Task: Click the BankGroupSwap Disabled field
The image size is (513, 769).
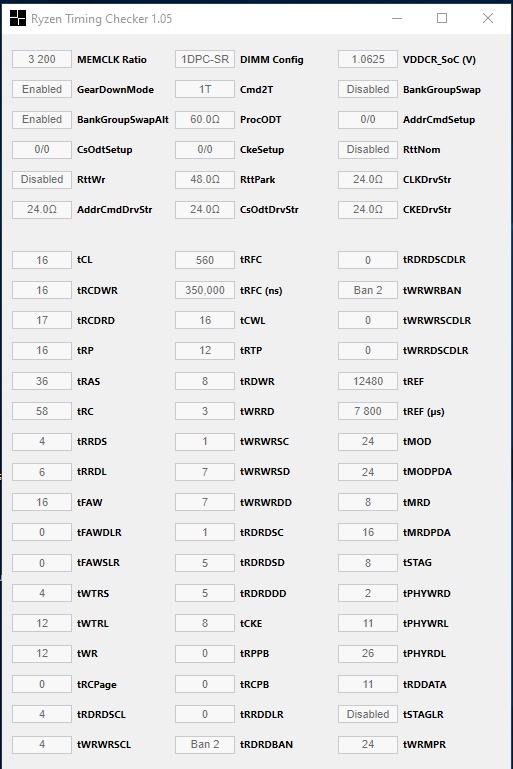Action: tap(368, 89)
